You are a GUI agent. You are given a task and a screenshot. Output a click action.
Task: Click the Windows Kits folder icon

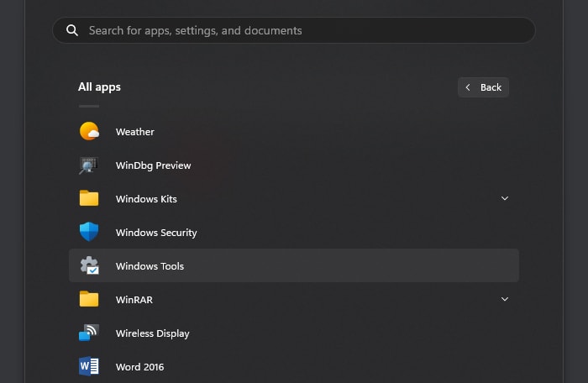89,198
